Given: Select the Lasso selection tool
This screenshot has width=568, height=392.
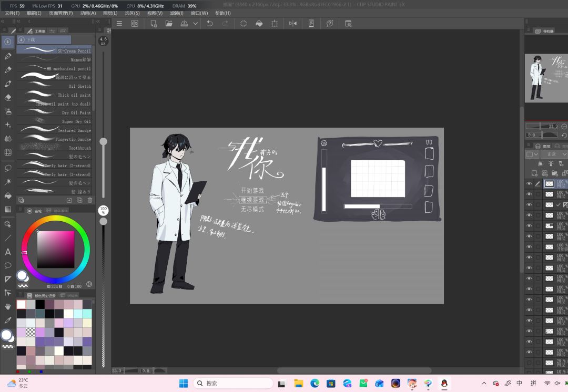Looking at the screenshot, I should click(x=8, y=168).
